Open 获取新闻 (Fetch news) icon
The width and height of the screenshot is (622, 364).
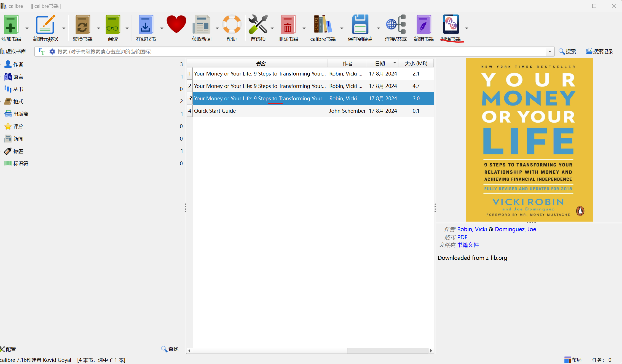(x=202, y=24)
